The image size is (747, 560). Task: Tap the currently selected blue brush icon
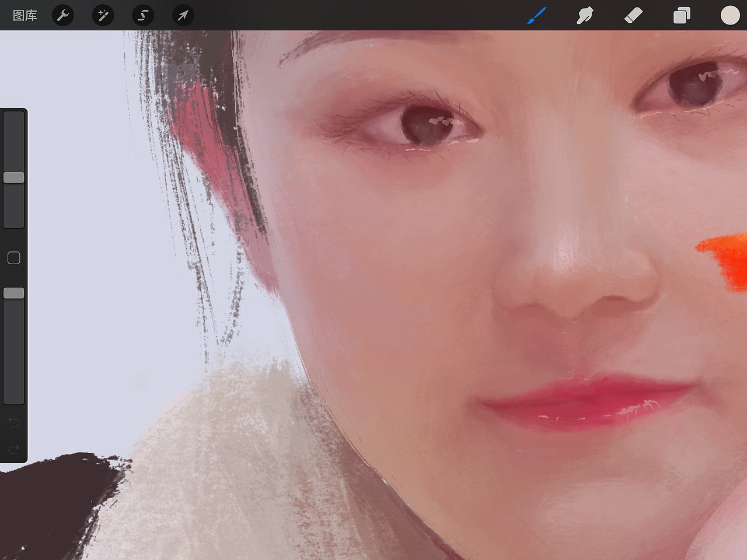[x=536, y=15]
